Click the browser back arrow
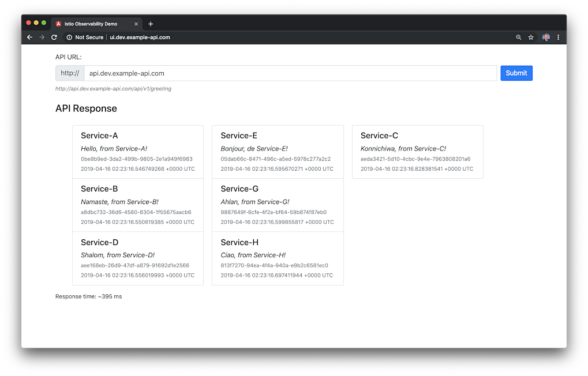Image resolution: width=588 pixels, height=376 pixels. [x=30, y=37]
